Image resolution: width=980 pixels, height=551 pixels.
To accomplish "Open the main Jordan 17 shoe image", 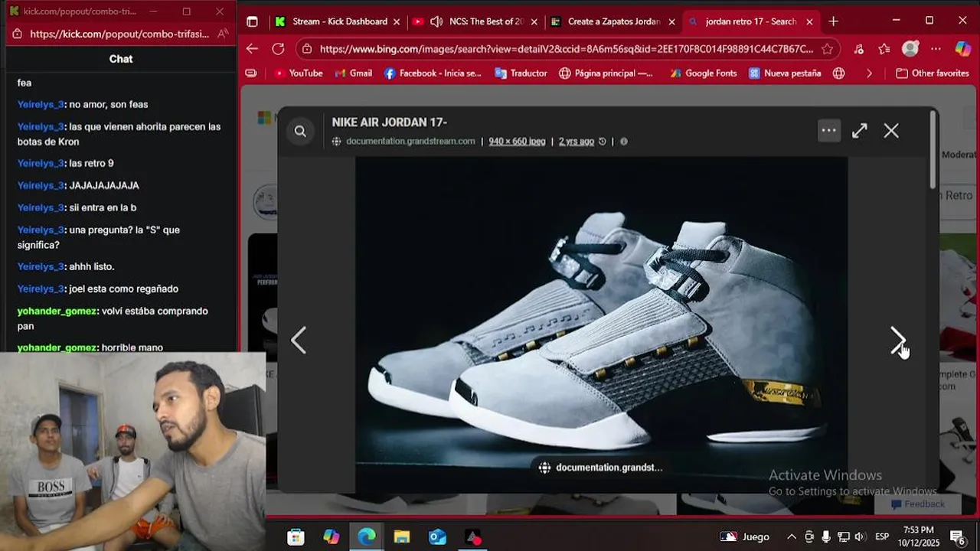I will [x=601, y=324].
